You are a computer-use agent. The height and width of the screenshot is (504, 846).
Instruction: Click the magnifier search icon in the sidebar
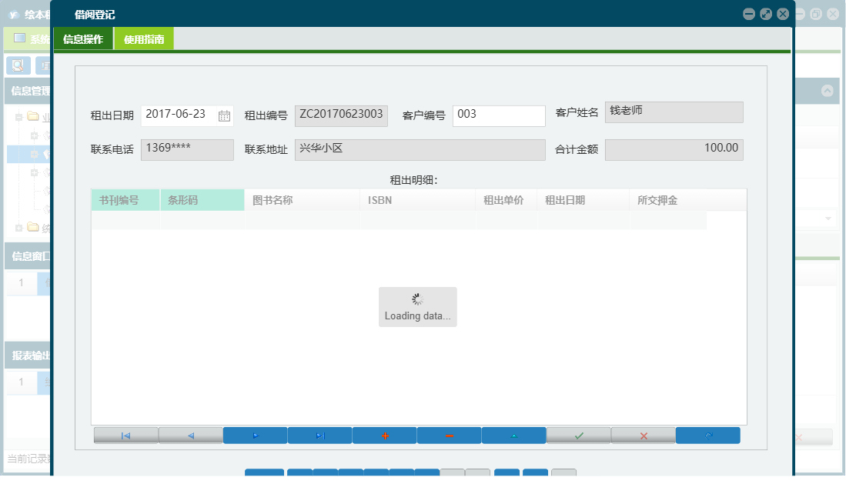click(17, 65)
